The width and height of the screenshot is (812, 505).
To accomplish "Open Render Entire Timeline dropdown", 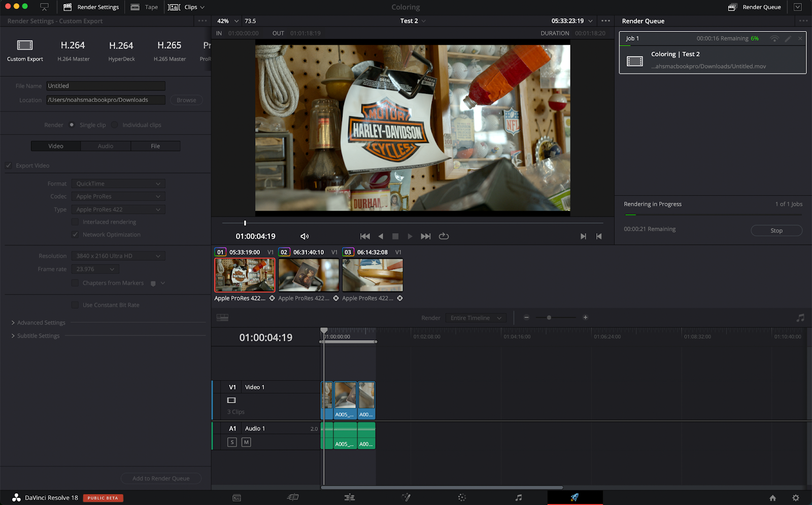I will 476,318.
